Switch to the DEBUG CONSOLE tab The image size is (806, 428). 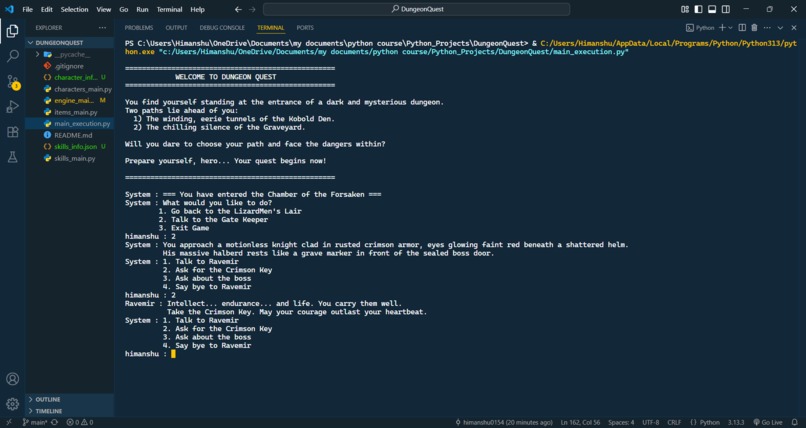(222, 28)
